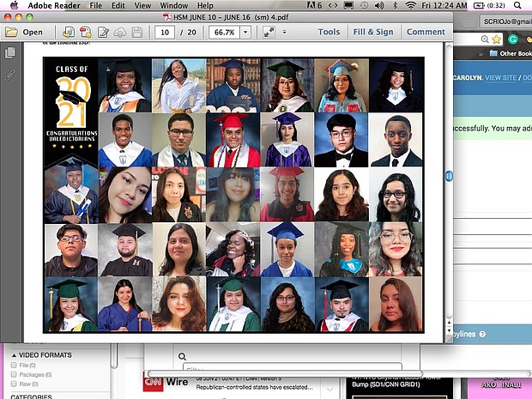Image resolution: width=532 pixels, height=399 pixels.
Task: Open the zoom percentage dropdown arrow
Action: tap(246, 32)
